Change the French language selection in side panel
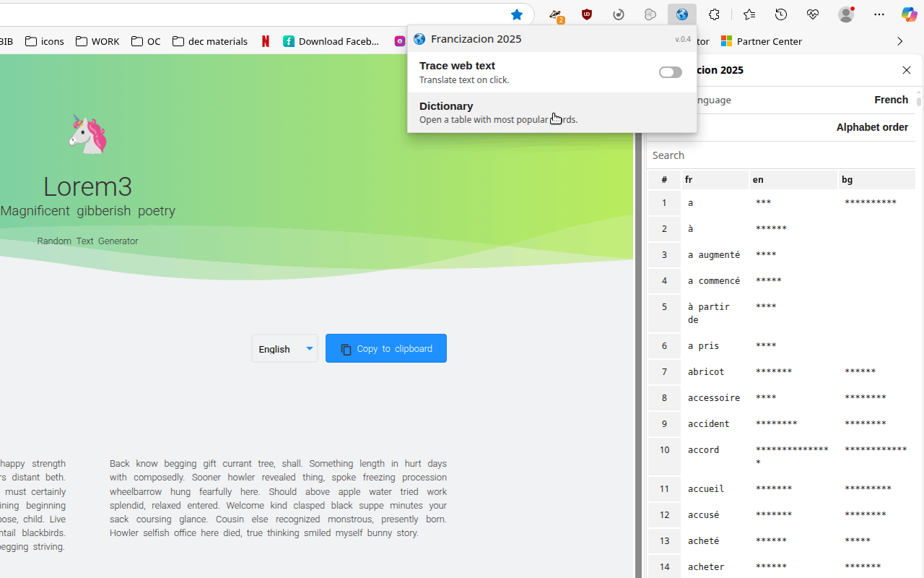Image resolution: width=924 pixels, height=578 pixels. tap(891, 100)
